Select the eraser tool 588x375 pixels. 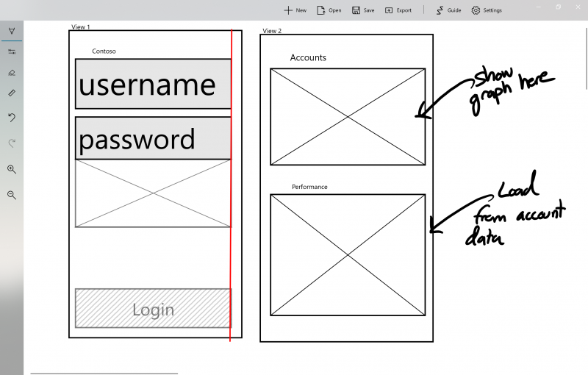coord(12,72)
